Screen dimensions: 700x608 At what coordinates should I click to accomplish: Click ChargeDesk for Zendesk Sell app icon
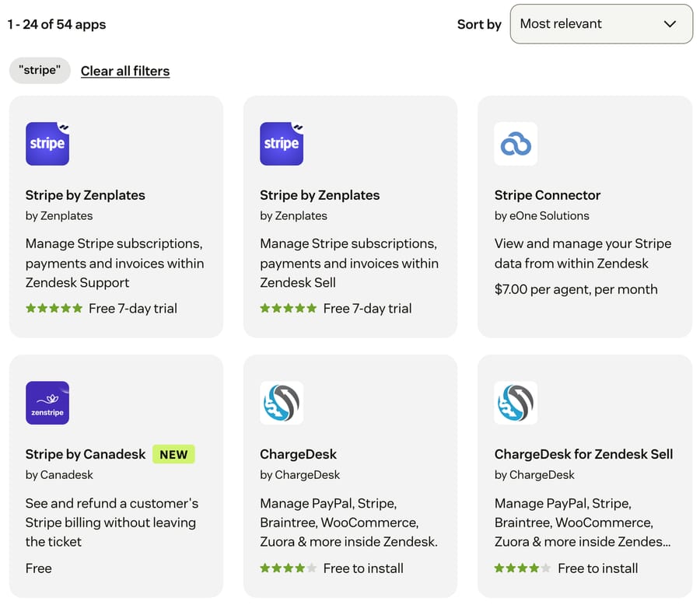(x=516, y=403)
